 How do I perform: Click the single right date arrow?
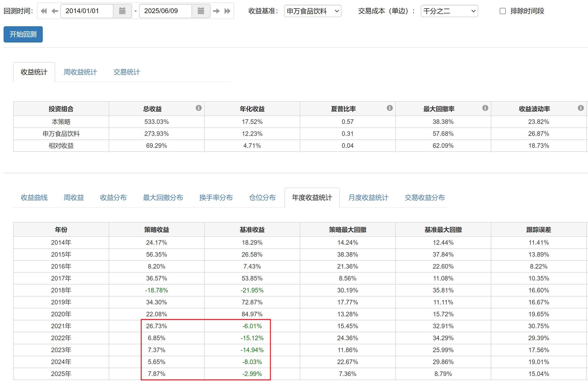pyautogui.click(x=216, y=11)
